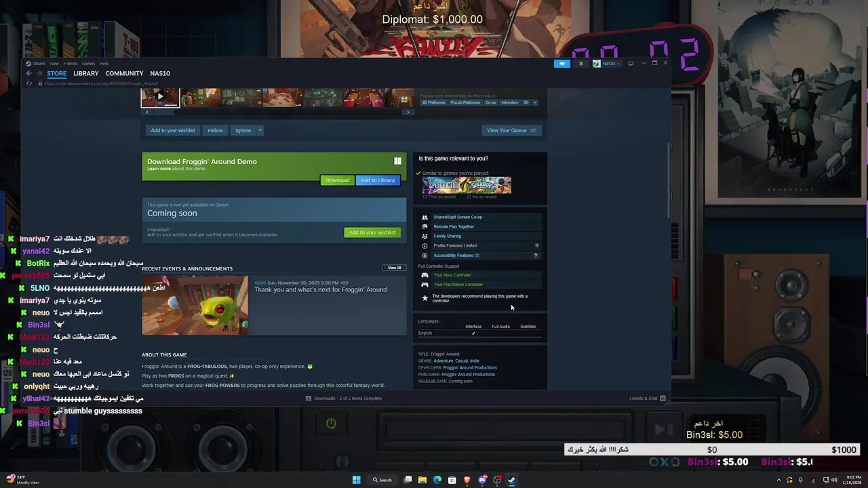The width and height of the screenshot is (868, 488).
Task: Open Downloads manager at bottom
Action: pos(344,399)
